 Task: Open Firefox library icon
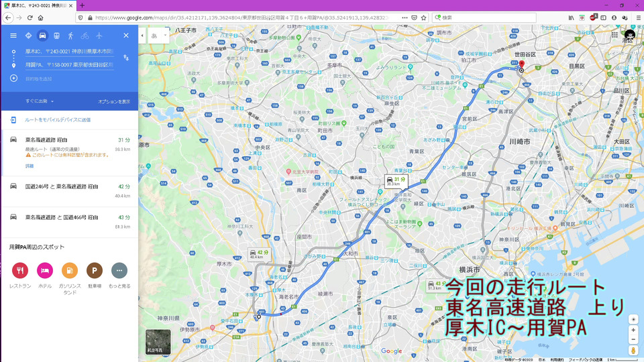click(572, 17)
